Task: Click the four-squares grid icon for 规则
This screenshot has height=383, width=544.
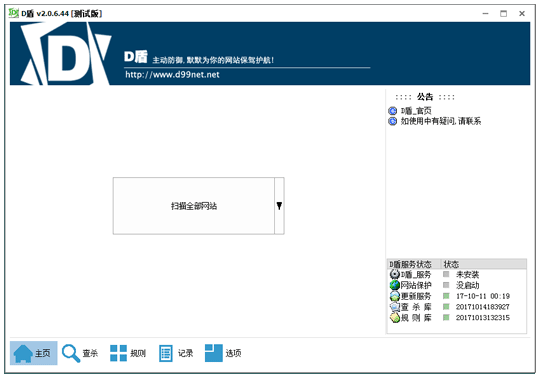Action: point(118,353)
